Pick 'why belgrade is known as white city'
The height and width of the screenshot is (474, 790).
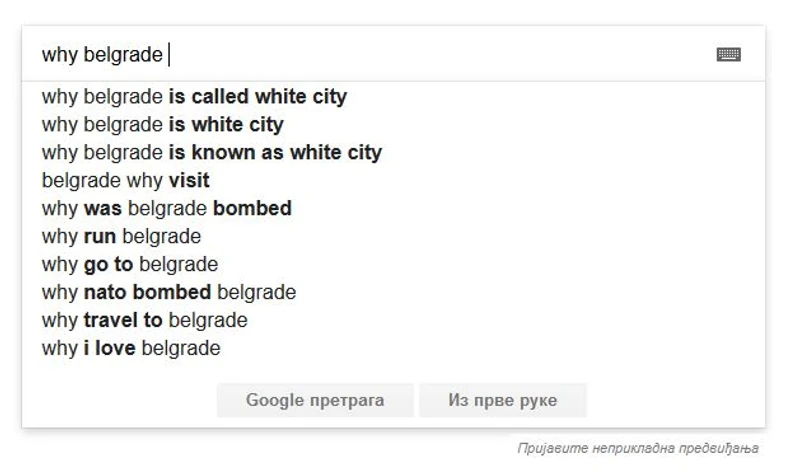click(x=211, y=153)
